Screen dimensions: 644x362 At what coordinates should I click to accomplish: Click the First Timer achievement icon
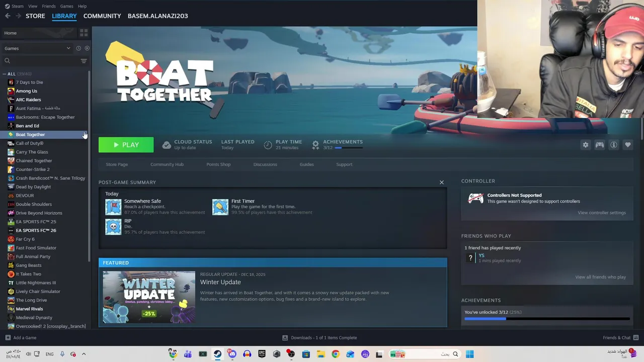tap(220, 207)
